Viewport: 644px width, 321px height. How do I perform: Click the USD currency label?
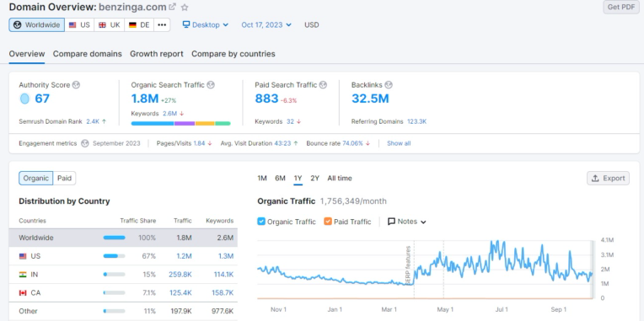pos(312,24)
